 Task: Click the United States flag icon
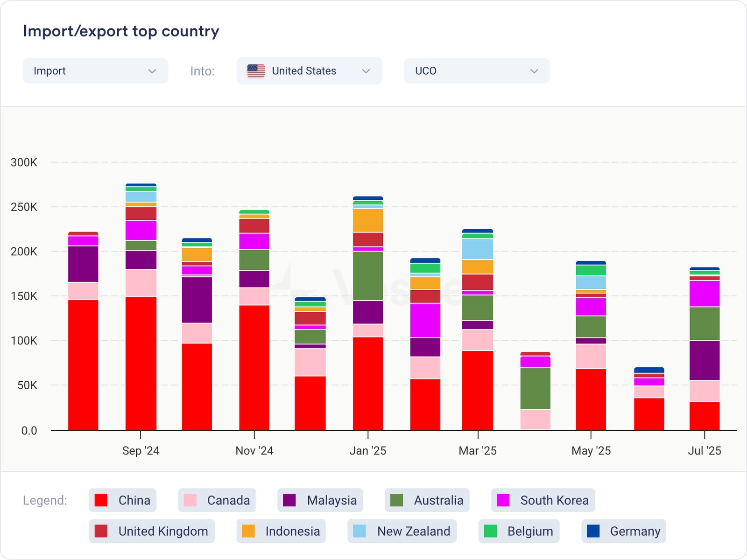[x=256, y=71]
